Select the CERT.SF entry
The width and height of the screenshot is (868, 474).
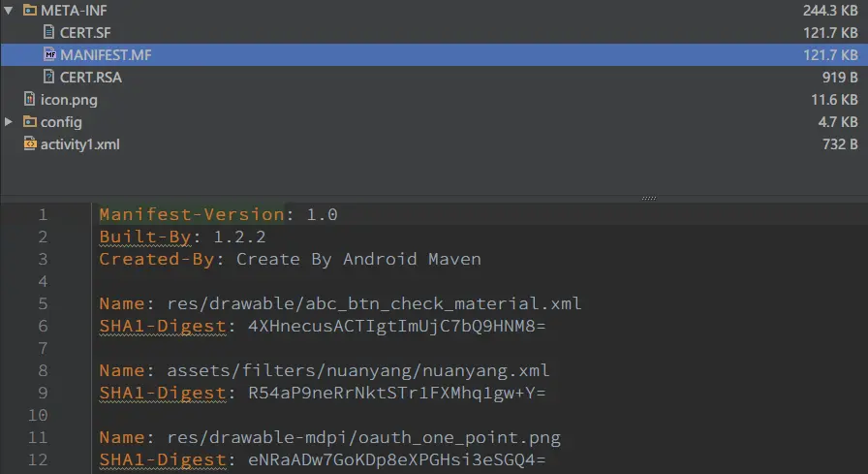point(85,33)
